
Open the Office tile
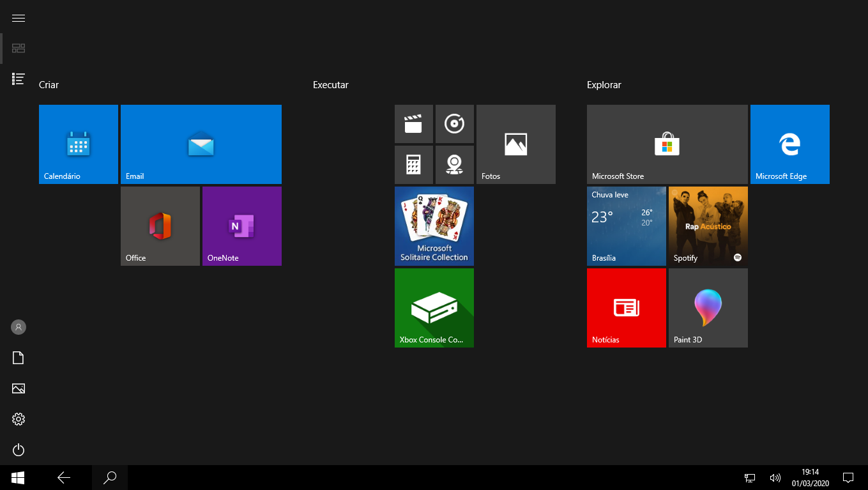coord(160,226)
